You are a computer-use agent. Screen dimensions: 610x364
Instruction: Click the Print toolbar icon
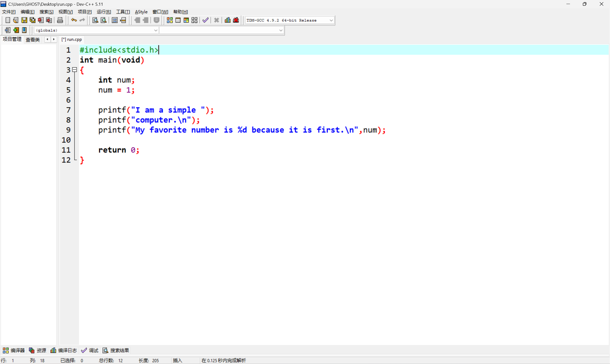coord(60,20)
